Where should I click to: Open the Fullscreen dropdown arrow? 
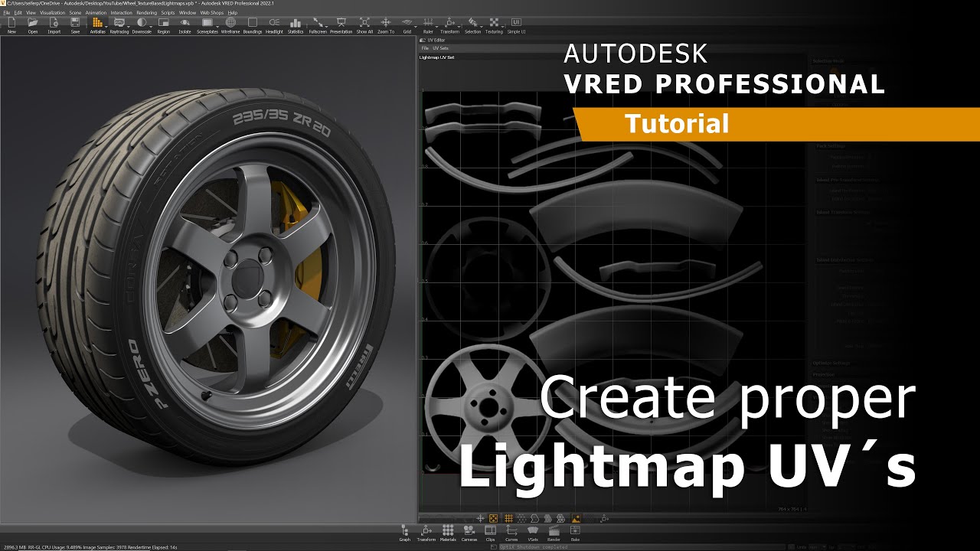[328, 27]
